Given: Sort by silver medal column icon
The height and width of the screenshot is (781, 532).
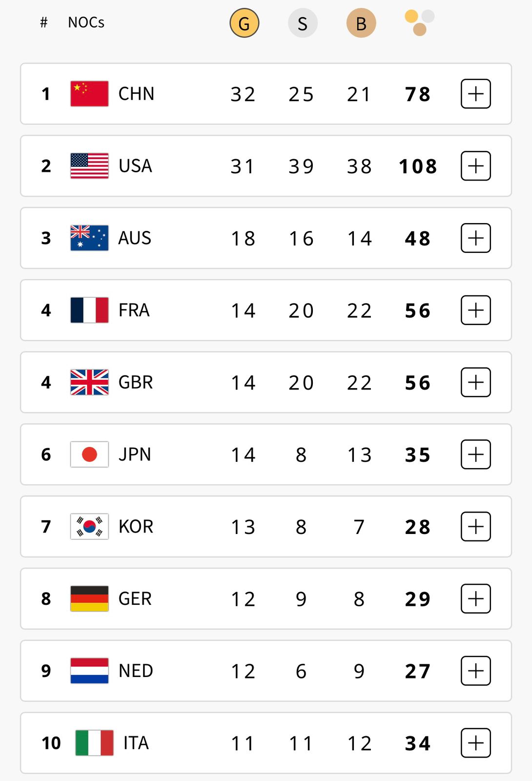Looking at the screenshot, I should click(x=303, y=23).
